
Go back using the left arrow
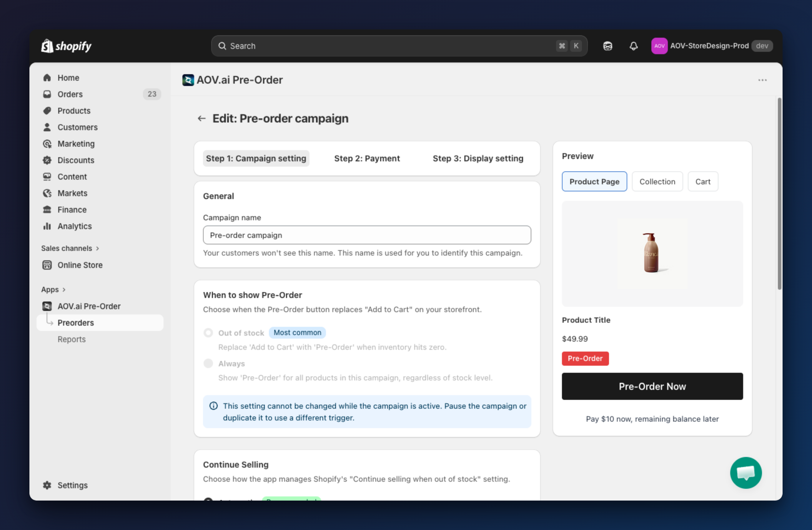(x=202, y=118)
